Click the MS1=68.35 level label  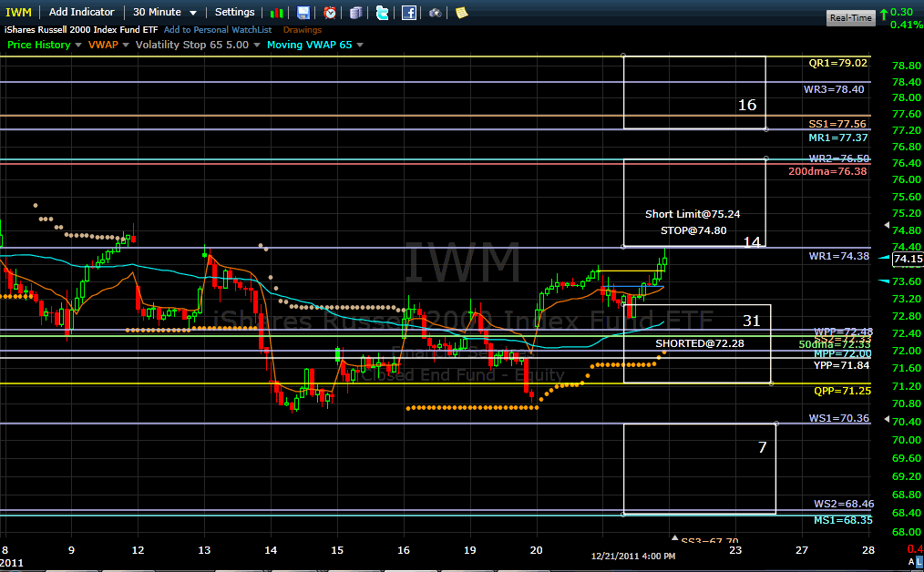[843, 520]
